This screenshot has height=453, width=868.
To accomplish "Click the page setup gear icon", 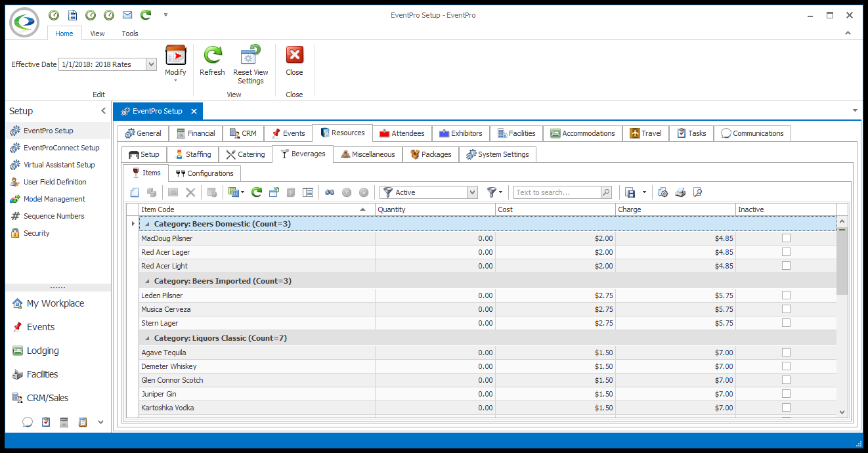I will (x=663, y=192).
